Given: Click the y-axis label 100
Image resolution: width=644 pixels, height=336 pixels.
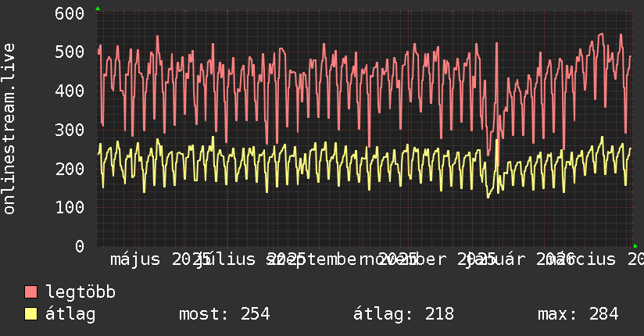Looking at the screenshot, I should [x=70, y=207].
